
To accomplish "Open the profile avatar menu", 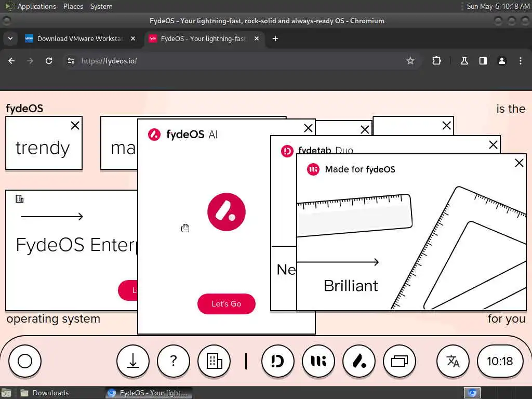I will (x=502, y=61).
